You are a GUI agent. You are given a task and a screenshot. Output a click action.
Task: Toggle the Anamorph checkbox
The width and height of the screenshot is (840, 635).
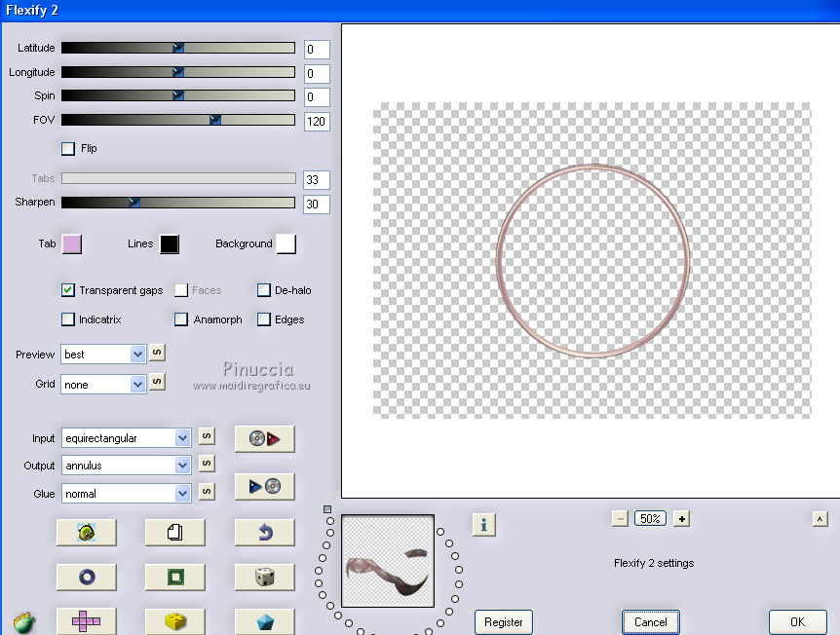click(x=181, y=319)
